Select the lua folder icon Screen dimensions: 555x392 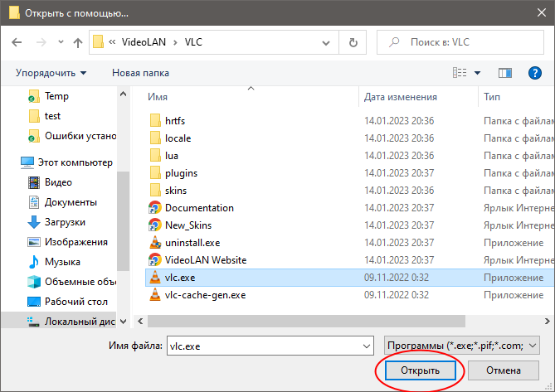click(155, 156)
